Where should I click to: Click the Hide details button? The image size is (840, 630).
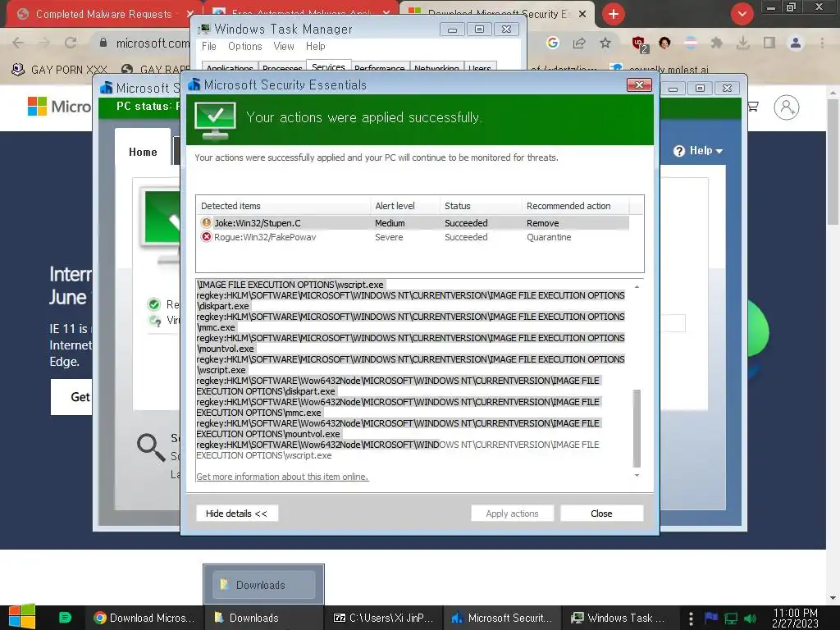(237, 514)
